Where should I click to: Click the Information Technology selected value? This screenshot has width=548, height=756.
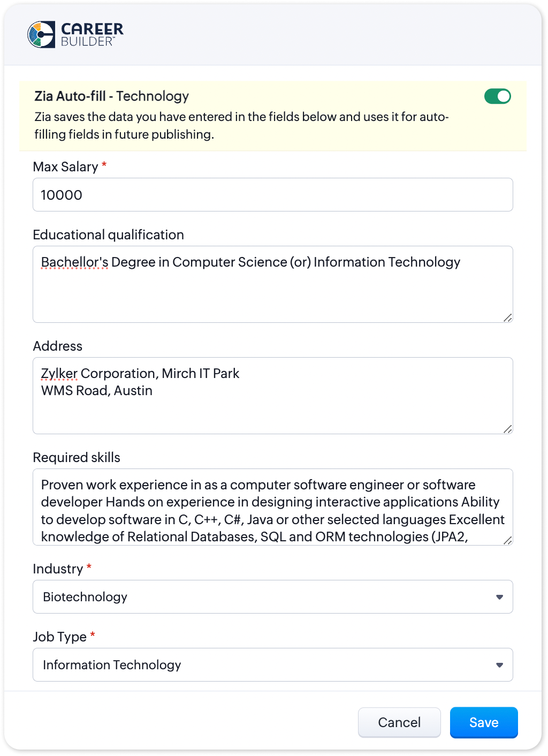point(112,665)
